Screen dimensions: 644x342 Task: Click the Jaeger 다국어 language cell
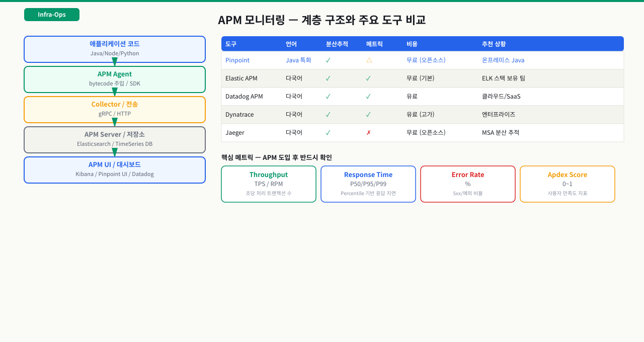point(294,133)
